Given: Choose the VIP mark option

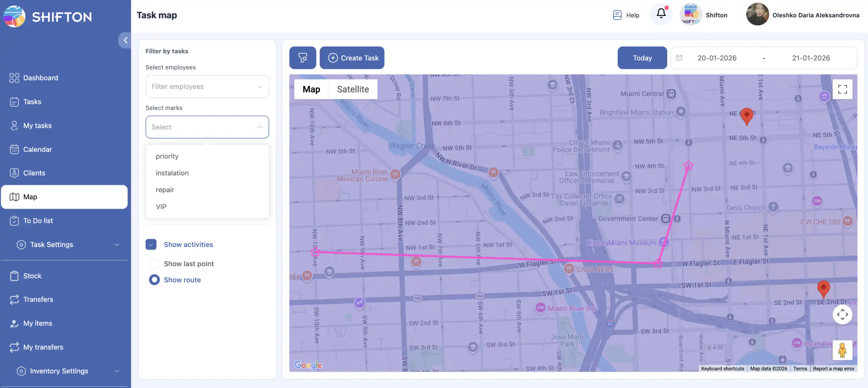Looking at the screenshot, I should point(161,207).
